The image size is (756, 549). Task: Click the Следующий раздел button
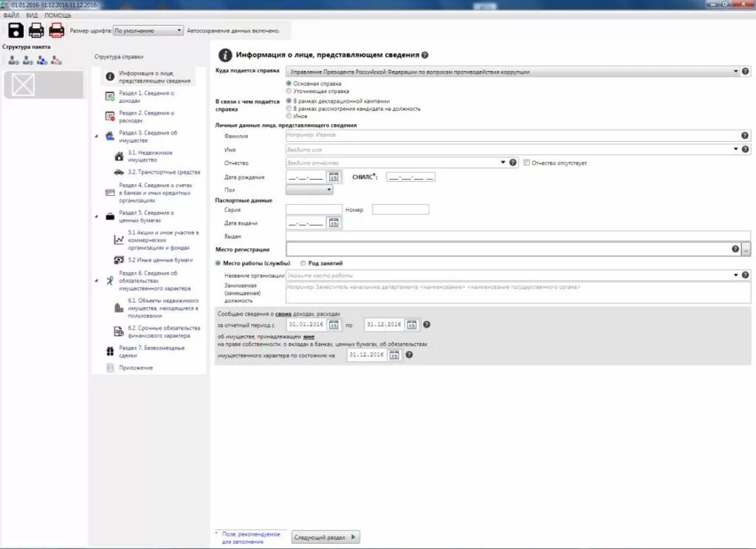(326, 537)
